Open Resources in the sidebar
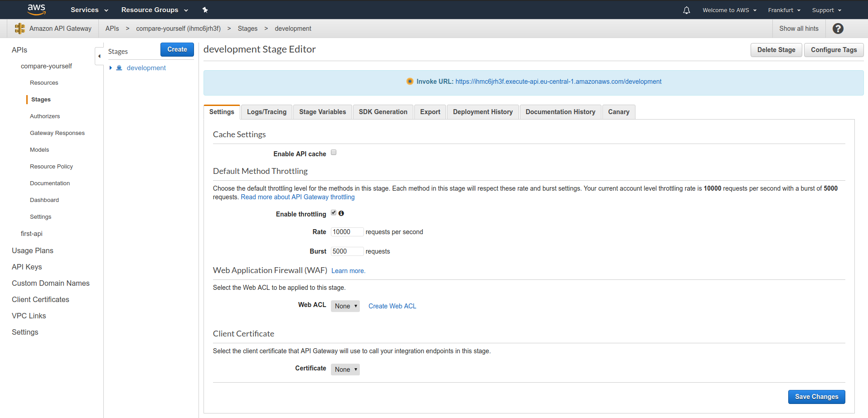This screenshot has height=418, width=868. (x=44, y=83)
